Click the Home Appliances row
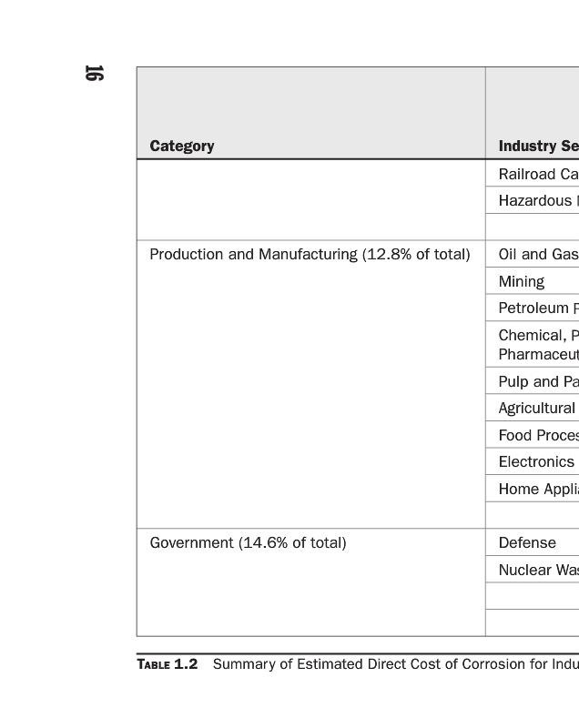This screenshot has width=579, height=728. tap(538, 489)
